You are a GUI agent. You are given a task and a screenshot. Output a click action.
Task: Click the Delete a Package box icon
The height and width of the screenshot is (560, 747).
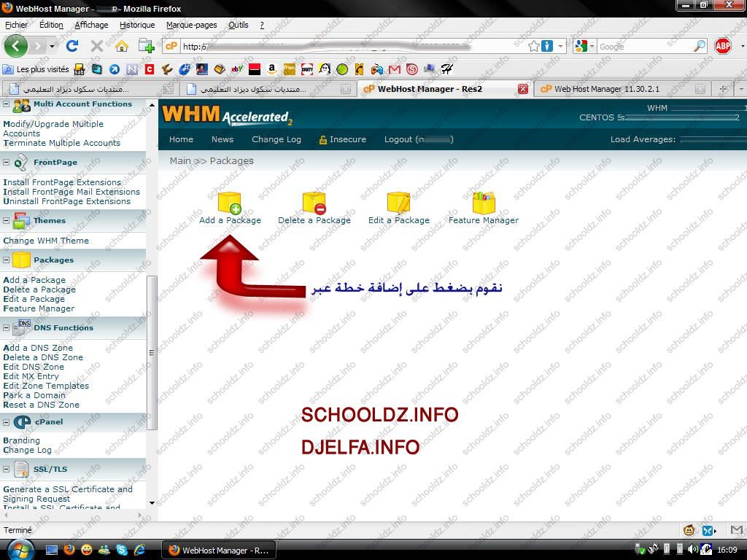pos(314,203)
